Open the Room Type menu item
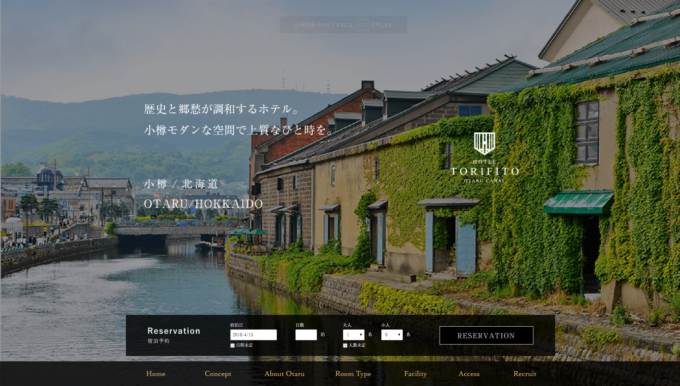Image resolution: width=680 pixels, height=386 pixels. (353, 374)
